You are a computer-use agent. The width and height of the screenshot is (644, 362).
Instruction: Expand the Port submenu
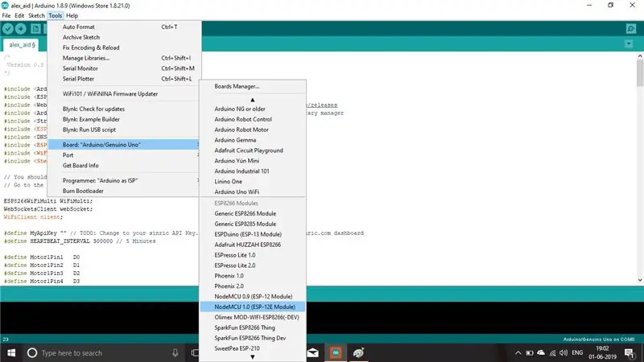pos(124,154)
